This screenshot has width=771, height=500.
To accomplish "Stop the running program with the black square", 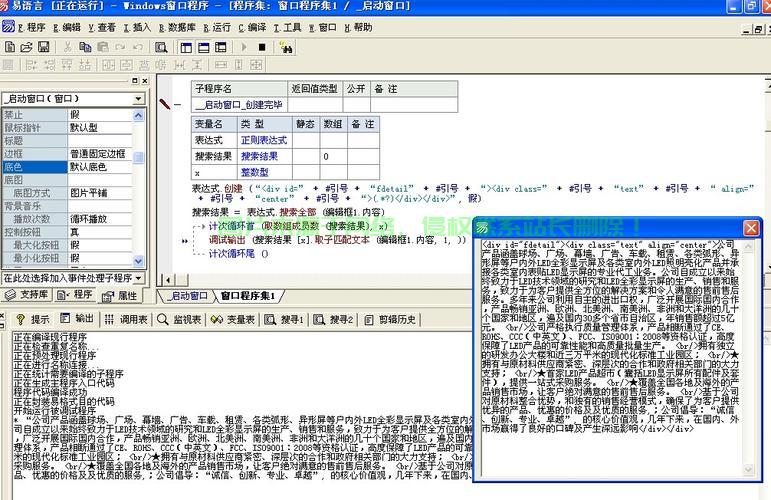I will tap(262, 47).
